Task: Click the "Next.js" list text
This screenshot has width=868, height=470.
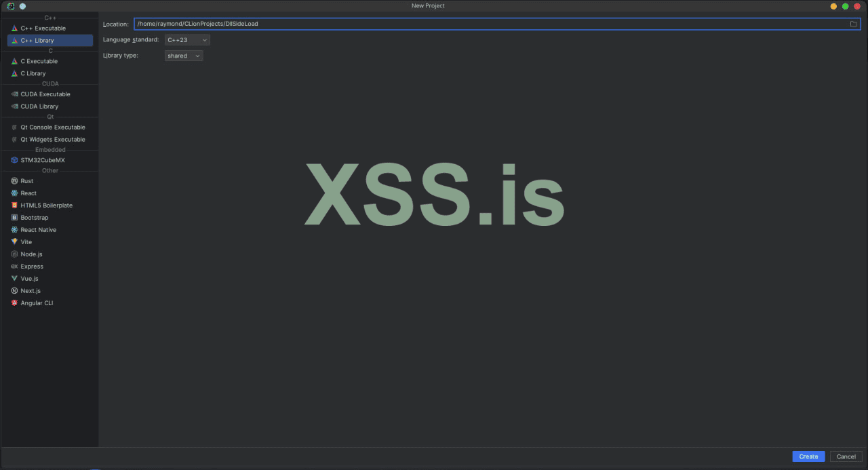Action: [31, 291]
